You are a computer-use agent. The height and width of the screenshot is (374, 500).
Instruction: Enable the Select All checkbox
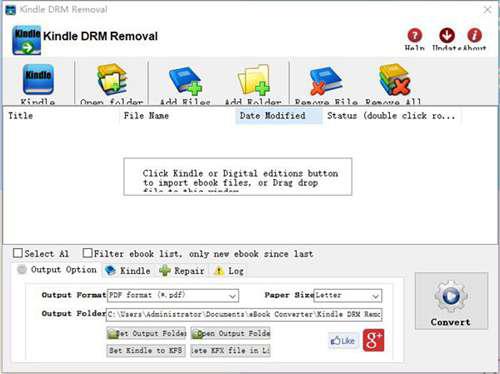pyautogui.click(x=18, y=253)
